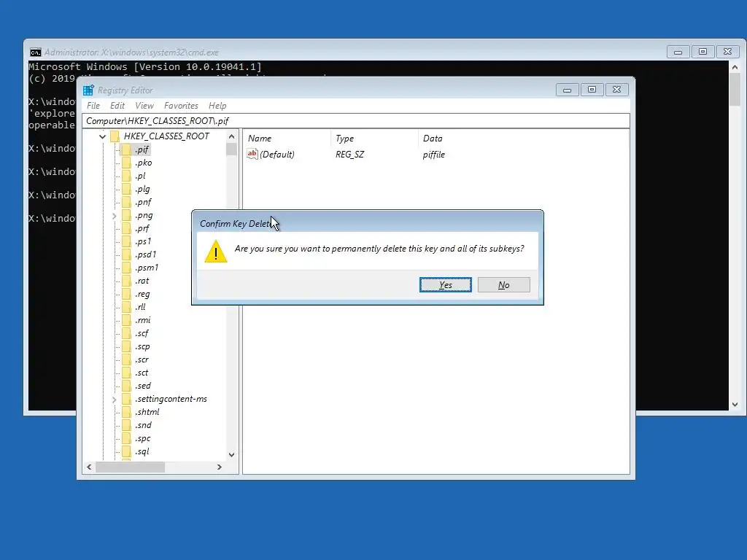Click the .psd1 key folder icon
Viewport: 747px width, 560px height.
[126, 254]
